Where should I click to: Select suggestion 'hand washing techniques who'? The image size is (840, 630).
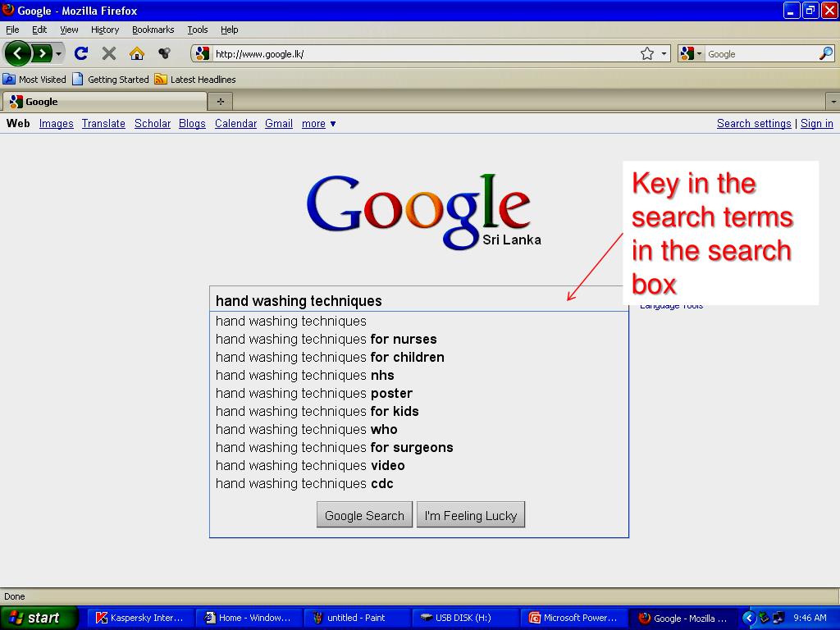point(418,429)
